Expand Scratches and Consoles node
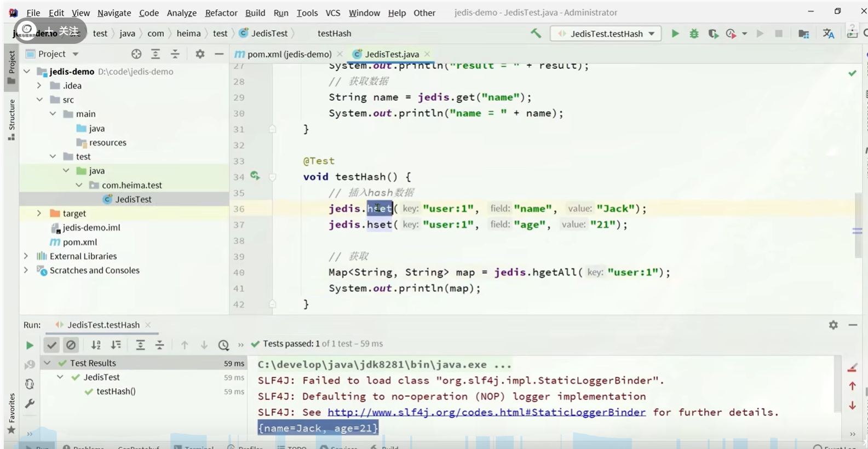This screenshot has width=868, height=449. point(26,270)
